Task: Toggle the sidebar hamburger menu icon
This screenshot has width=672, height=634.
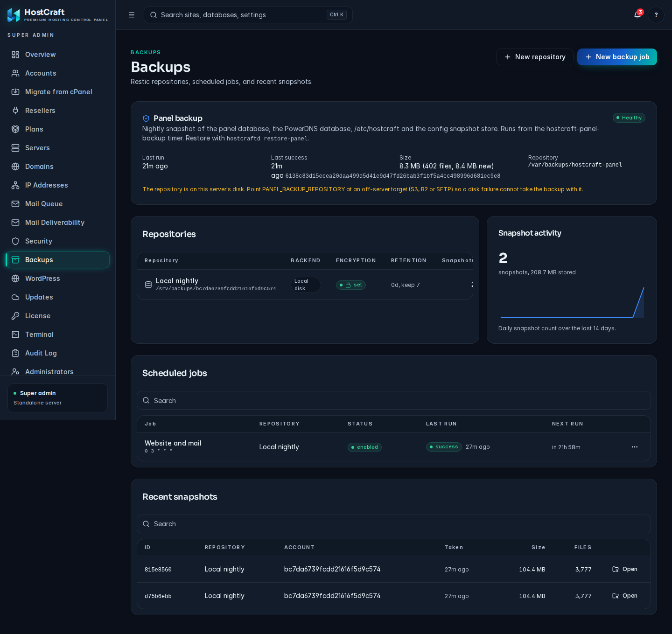Action: pyautogui.click(x=132, y=15)
